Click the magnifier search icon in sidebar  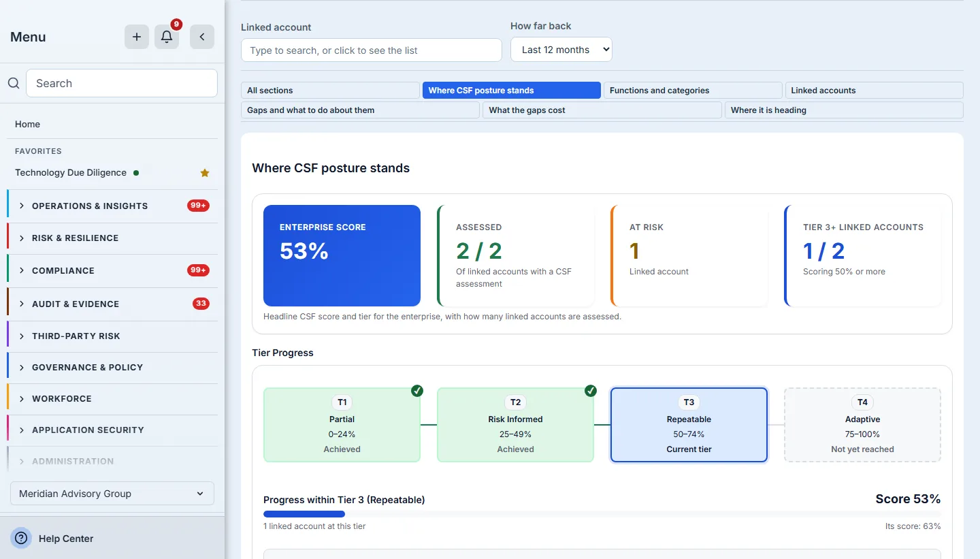pyautogui.click(x=14, y=83)
